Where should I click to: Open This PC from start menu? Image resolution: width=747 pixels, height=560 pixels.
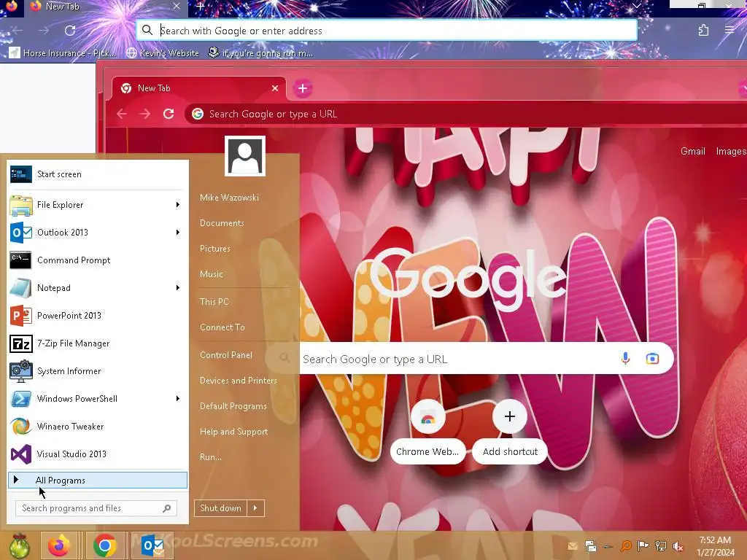coord(214,302)
